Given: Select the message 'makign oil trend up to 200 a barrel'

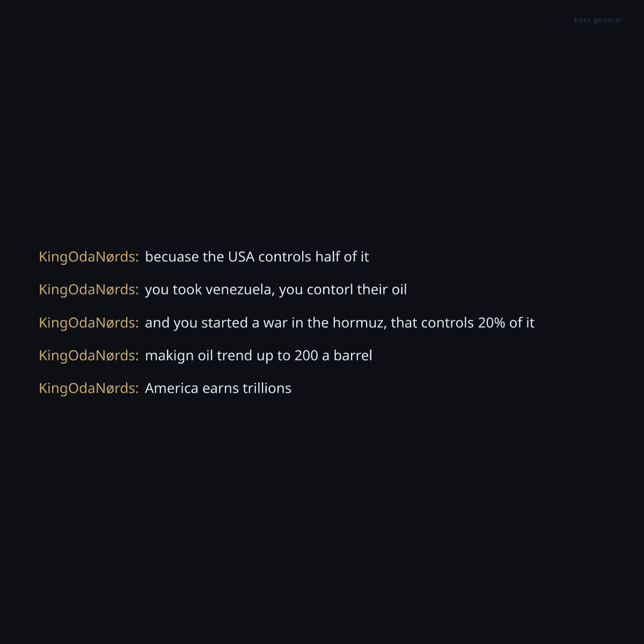Looking at the screenshot, I should click(x=258, y=356).
